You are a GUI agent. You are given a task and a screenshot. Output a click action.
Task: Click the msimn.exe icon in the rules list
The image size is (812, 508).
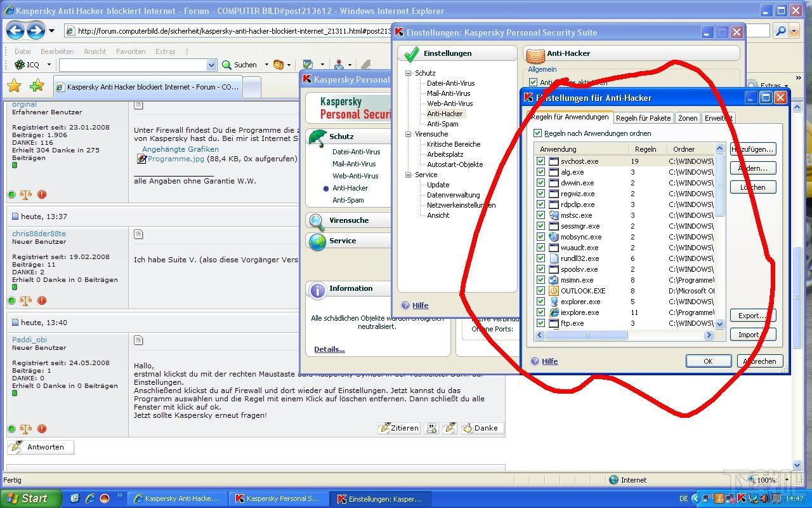coord(554,280)
